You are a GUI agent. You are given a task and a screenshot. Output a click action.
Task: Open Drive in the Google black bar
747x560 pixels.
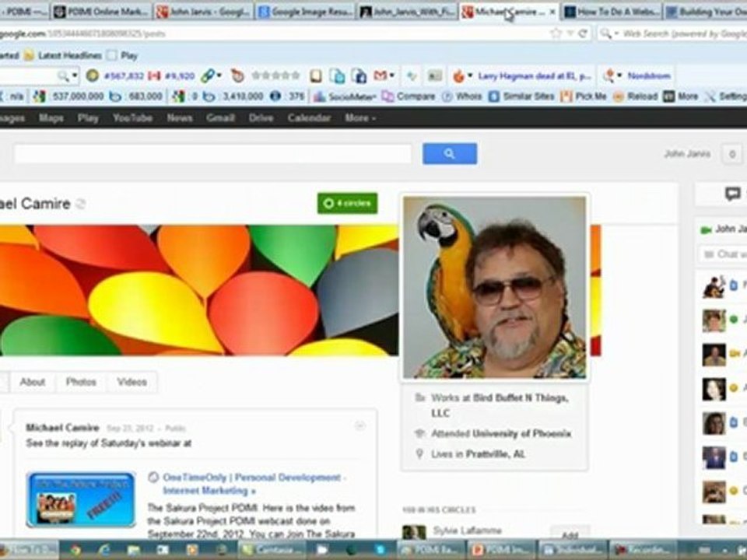pos(261,118)
